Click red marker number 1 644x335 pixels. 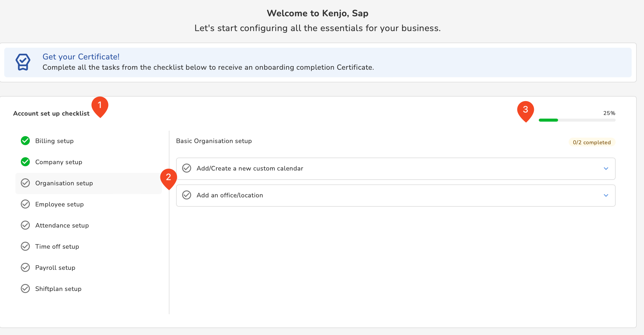click(x=100, y=106)
